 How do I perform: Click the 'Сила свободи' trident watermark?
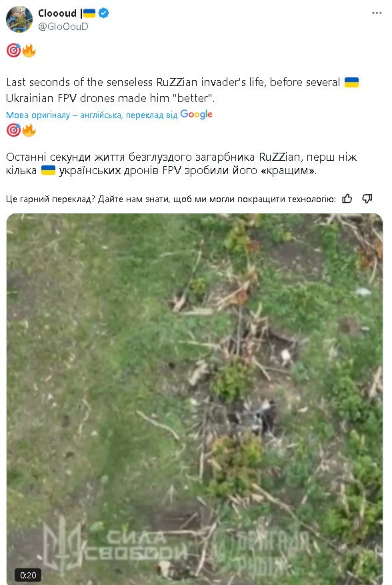click(x=115, y=545)
